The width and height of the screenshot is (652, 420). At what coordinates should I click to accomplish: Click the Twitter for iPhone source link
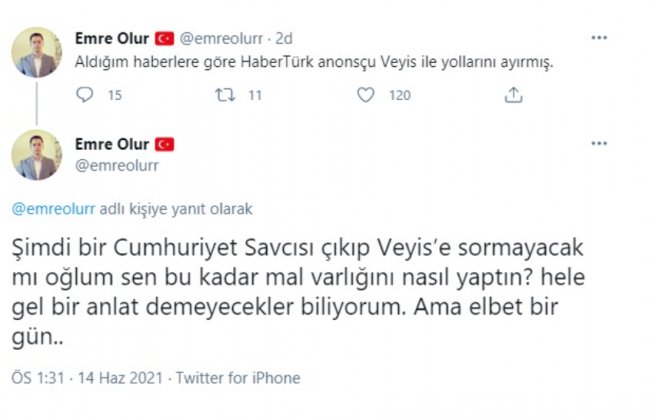(x=238, y=378)
